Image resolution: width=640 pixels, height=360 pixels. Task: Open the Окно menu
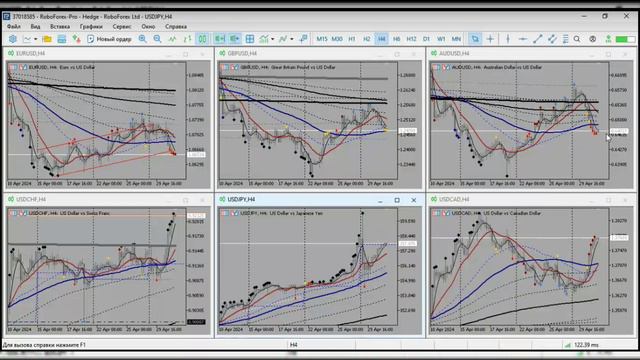(x=148, y=27)
